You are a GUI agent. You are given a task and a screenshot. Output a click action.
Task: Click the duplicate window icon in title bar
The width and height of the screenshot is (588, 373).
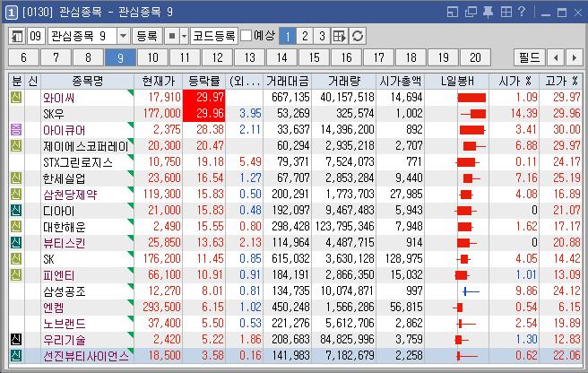471,12
